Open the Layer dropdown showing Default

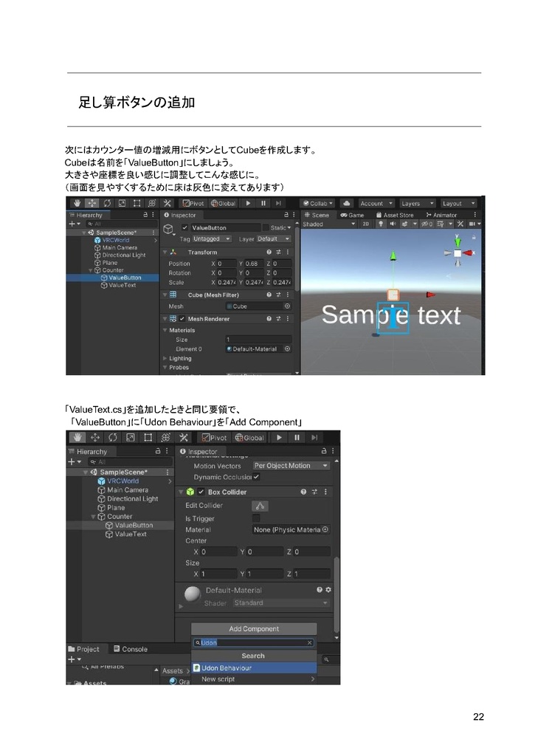273,238
